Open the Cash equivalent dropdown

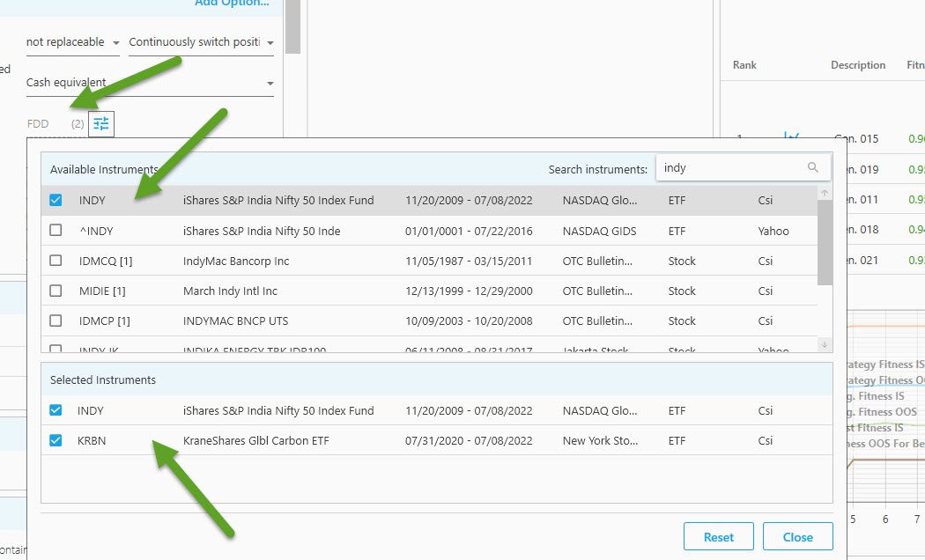tap(150, 83)
